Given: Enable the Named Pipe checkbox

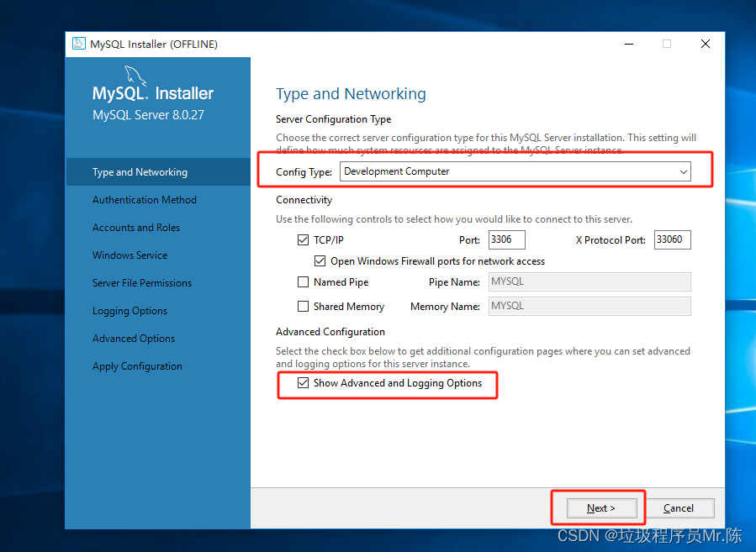Looking at the screenshot, I should click(x=303, y=281).
